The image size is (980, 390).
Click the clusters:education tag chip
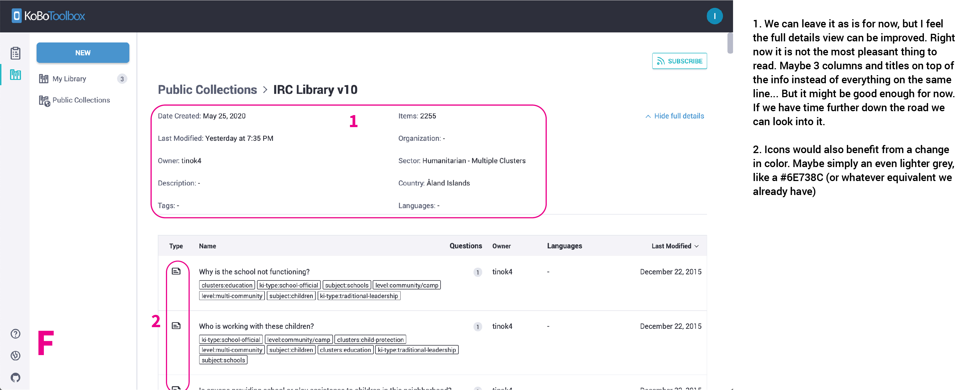(x=227, y=285)
